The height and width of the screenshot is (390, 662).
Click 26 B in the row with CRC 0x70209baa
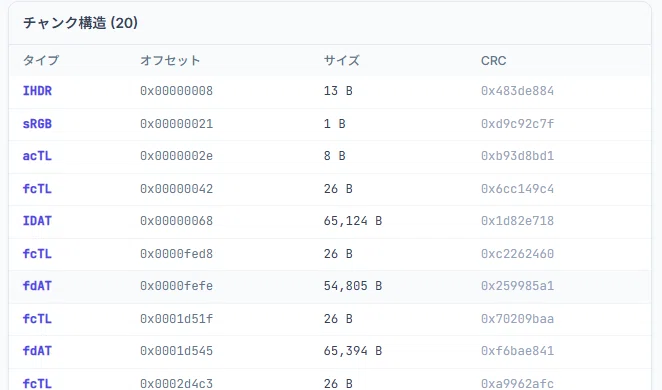pyautogui.click(x=338, y=319)
